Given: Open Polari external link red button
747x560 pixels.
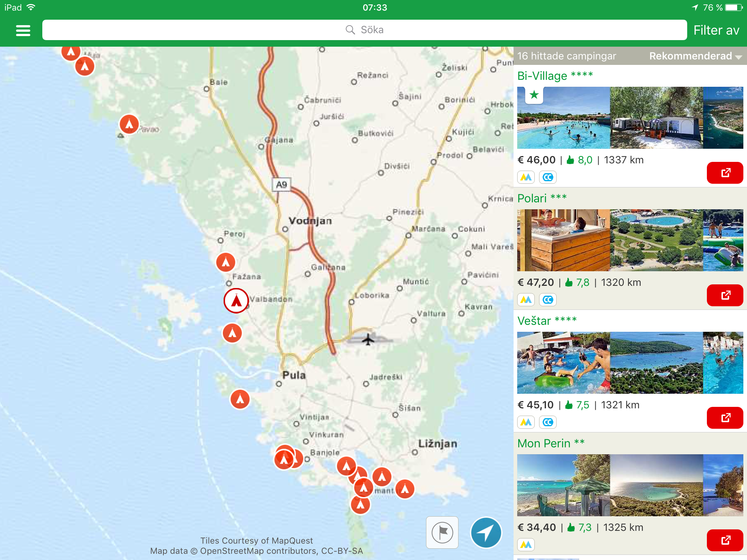Looking at the screenshot, I should point(724,295).
